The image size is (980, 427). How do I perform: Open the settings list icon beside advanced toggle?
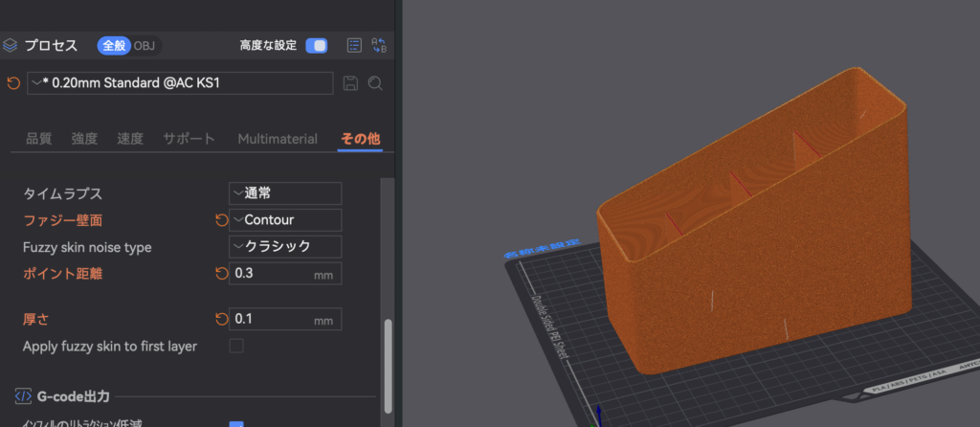point(354,45)
